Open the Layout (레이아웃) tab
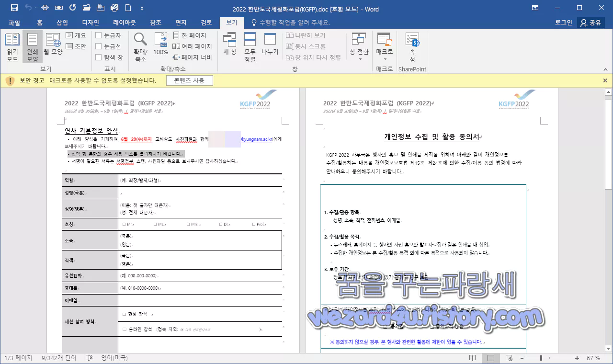Viewport: 613px width, 364px height. coord(125,23)
